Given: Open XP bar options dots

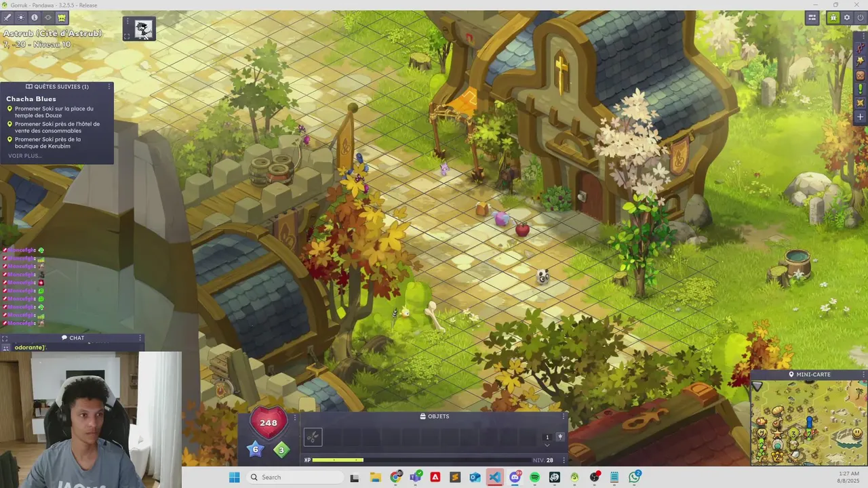Looking at the screenshot, I should (x=564, y=460).
